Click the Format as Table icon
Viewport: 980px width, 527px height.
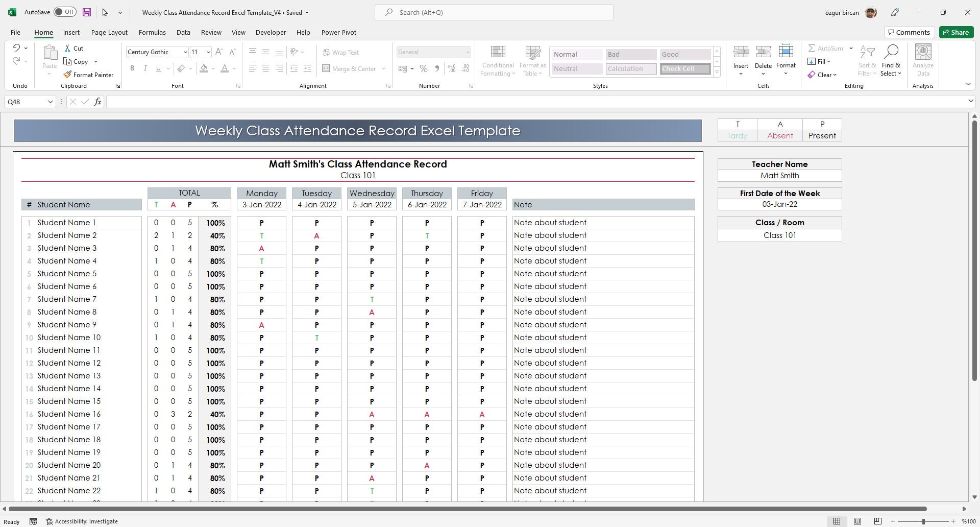point(532,60)
